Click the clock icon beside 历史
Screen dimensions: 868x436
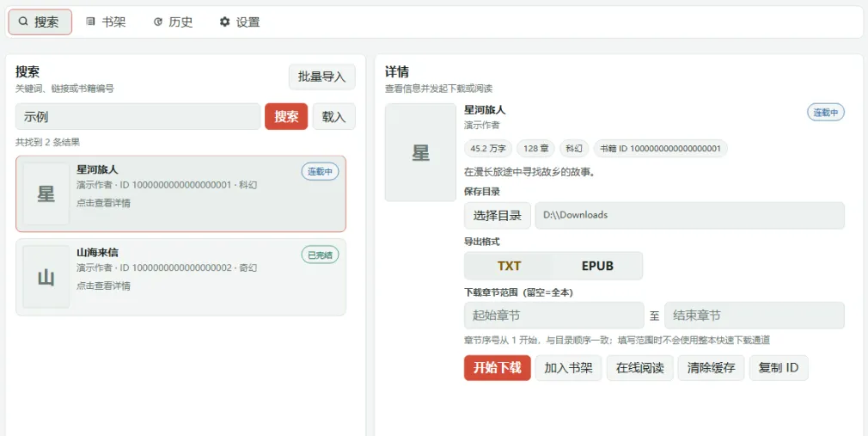(158, 22)
